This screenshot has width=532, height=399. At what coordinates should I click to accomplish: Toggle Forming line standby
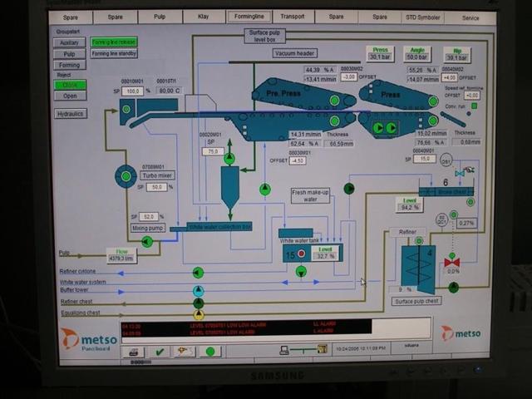click(x=114, y=53)
